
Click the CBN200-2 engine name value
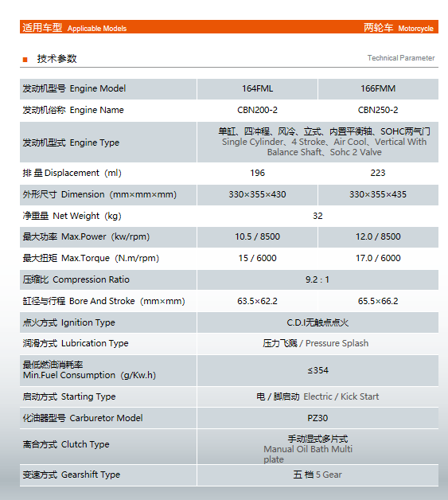point(257,110)
